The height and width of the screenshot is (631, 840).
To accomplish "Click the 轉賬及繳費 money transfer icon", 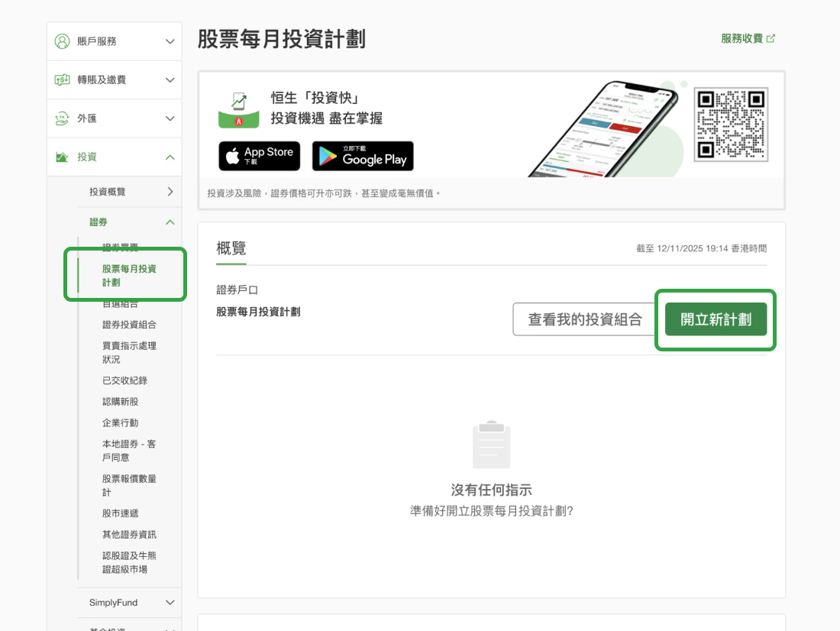I will click(x=62, y=80).
